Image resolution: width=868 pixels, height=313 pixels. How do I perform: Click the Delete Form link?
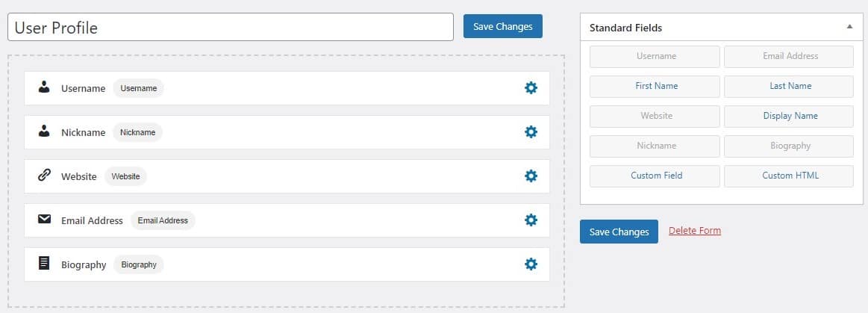(x=695, y=231)
